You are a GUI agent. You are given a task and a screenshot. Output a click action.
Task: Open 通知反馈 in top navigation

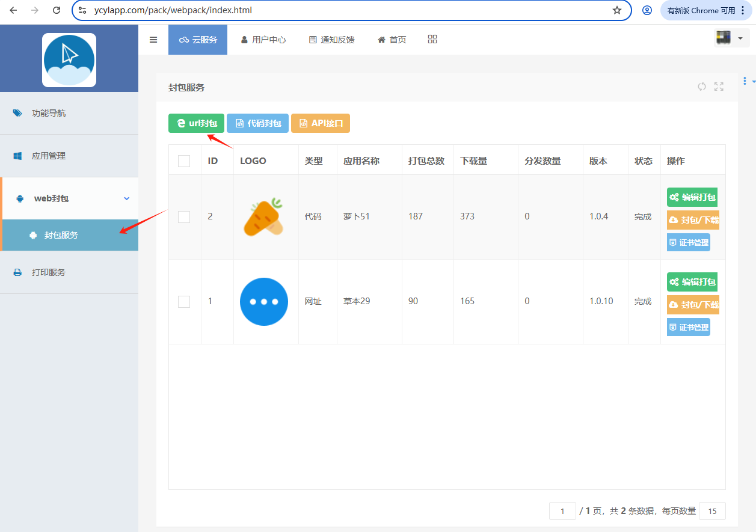click(x=331, y=40)
